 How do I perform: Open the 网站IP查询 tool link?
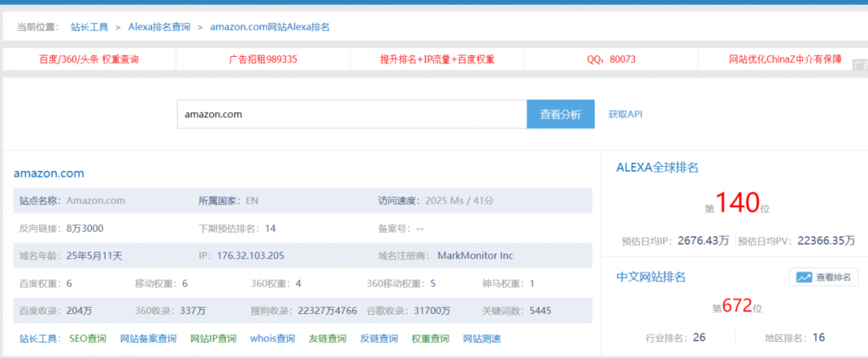[213, 339]
